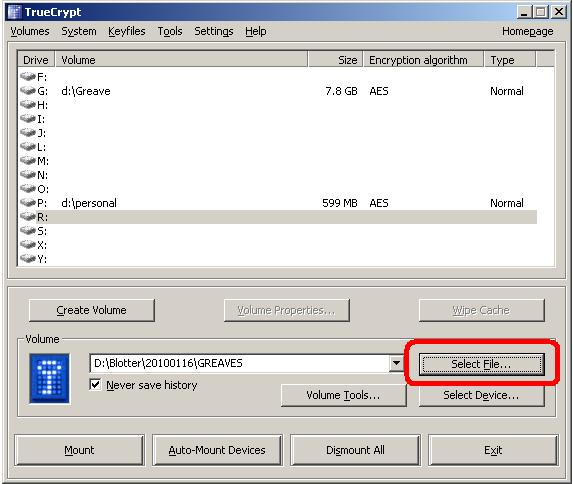This screenshot has height=484, width=573.
Task: Click the TrueCrypt title bar application icon
Action: (15, 12)
